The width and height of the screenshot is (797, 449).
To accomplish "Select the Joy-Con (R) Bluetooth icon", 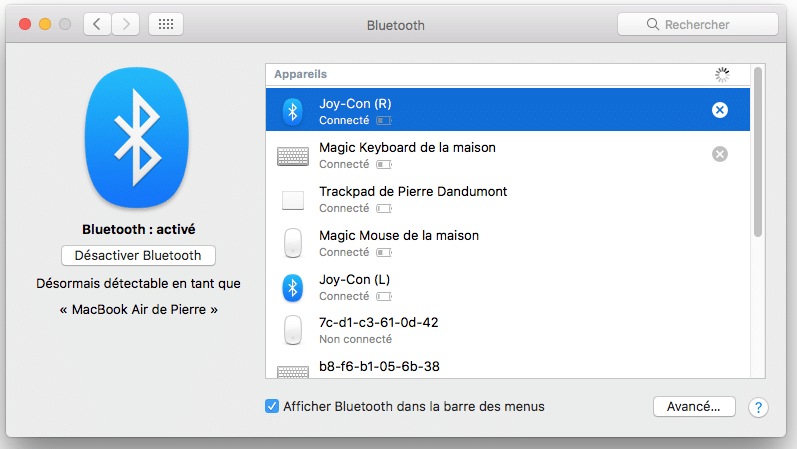I will click(x=293, y=111).
